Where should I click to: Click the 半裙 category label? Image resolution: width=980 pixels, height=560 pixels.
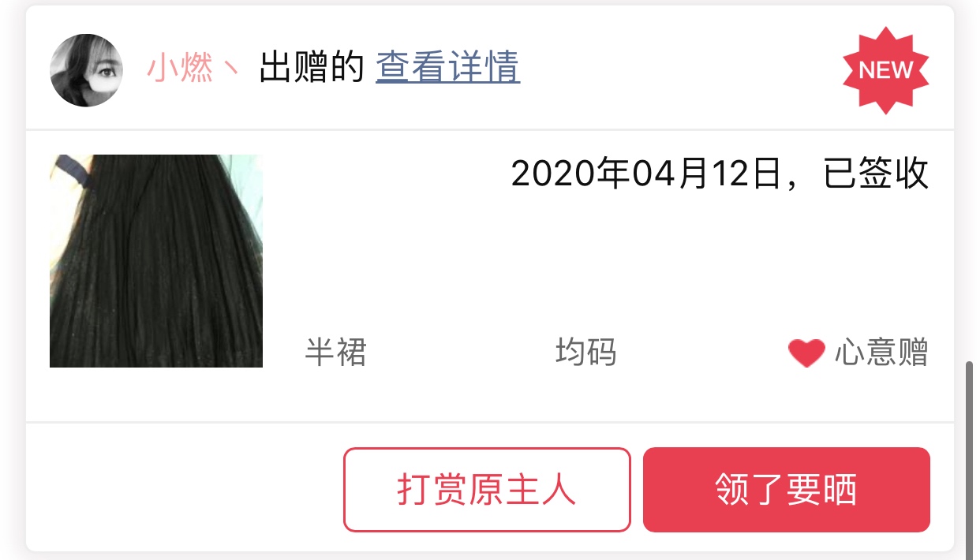tap(336, 353)
